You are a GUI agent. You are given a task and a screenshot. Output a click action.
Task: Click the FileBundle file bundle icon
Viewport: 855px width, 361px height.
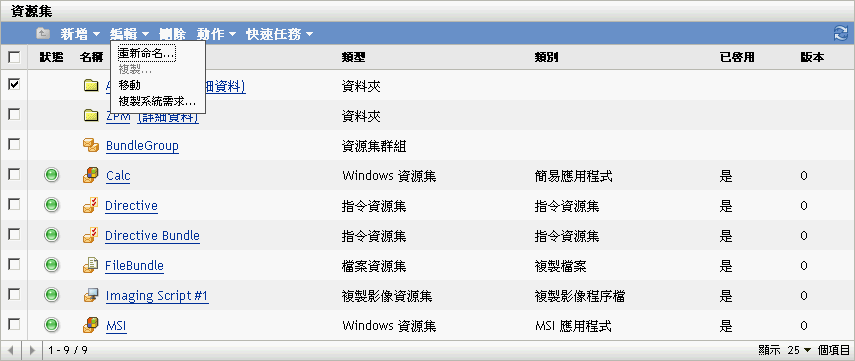91,265
